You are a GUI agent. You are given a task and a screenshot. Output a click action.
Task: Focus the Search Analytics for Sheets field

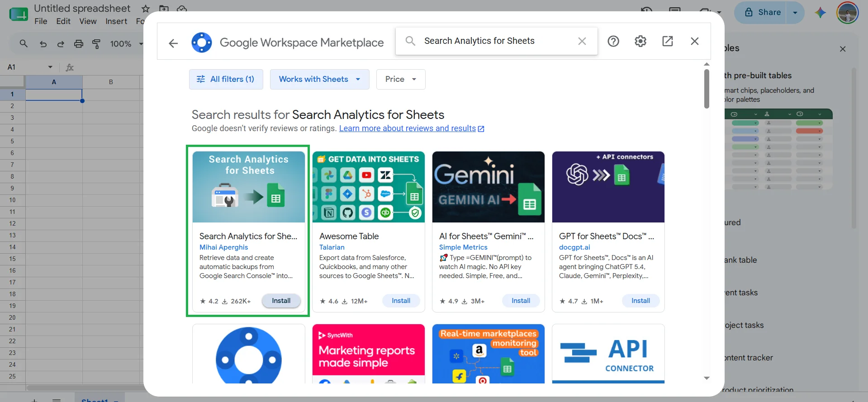(497, 41)
